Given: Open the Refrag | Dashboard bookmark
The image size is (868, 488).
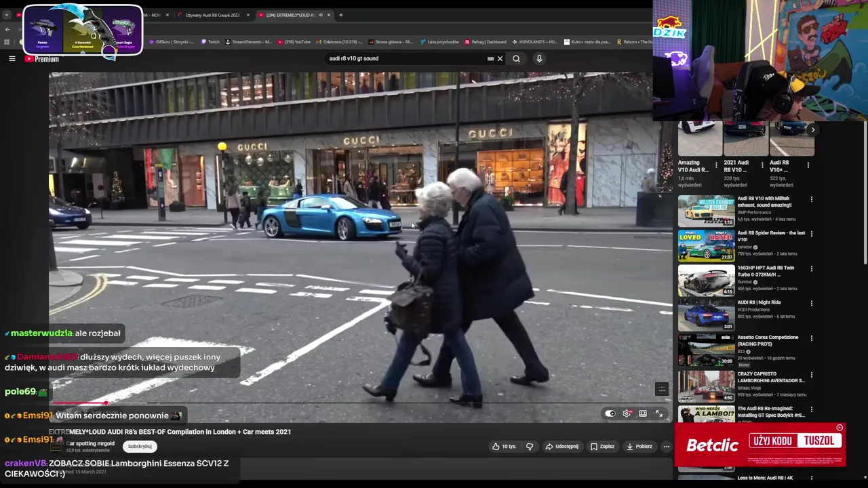Looking at the screenshot, I should click(486, 42).
